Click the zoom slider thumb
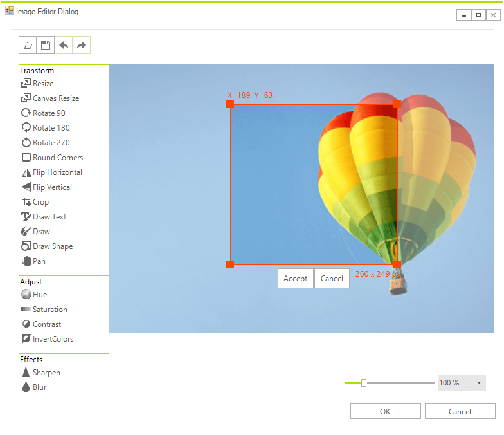Viewport: 504px width, 435px height. coord(364,383)
